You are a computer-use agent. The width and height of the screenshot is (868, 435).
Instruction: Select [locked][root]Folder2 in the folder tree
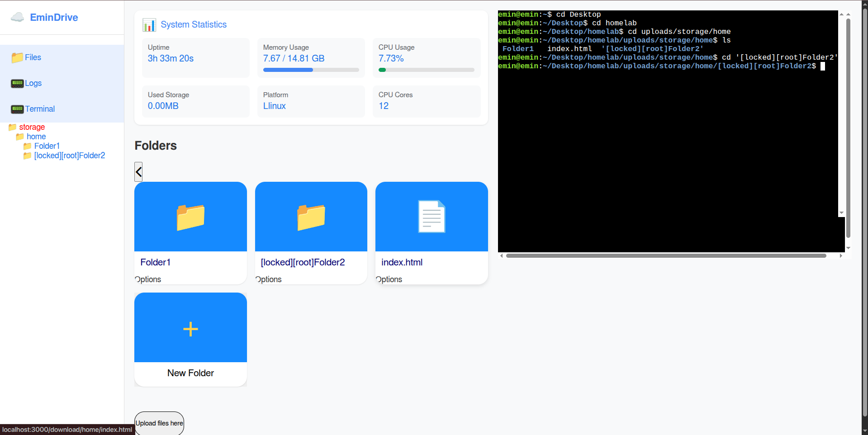click(x=70, y=156)
